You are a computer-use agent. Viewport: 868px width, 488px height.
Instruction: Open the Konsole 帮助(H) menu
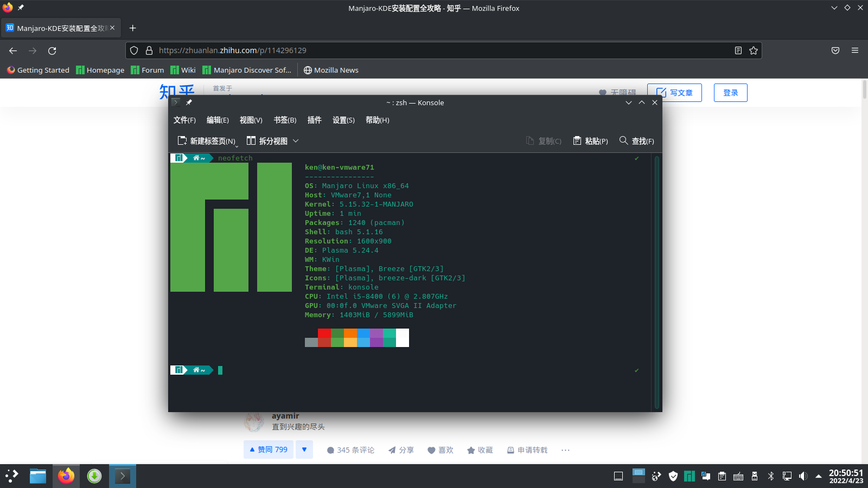[x=378, y=120]
